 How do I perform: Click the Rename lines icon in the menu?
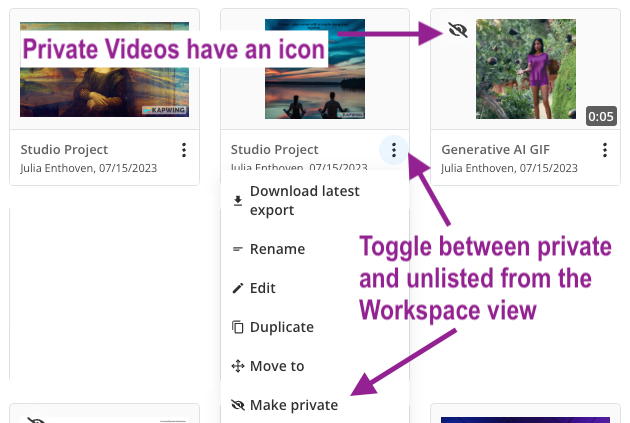tap(237, 249)
